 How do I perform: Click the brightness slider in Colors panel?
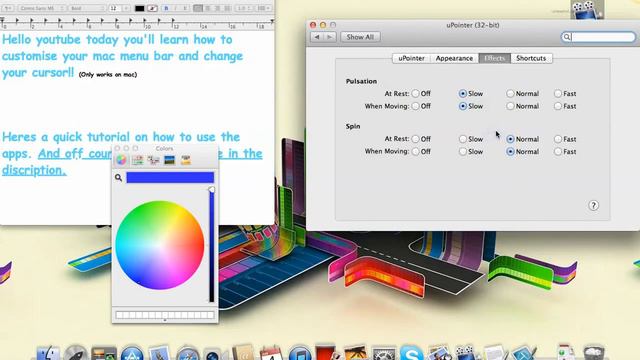211,245
